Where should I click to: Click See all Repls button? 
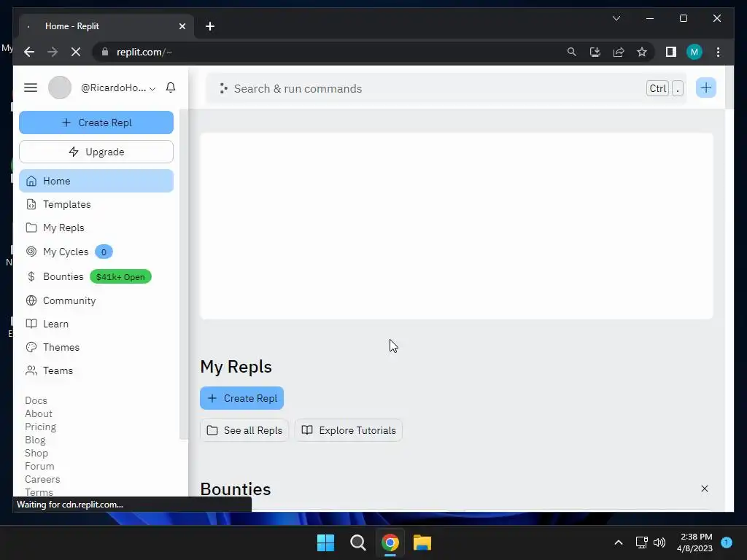click(244, 430)
